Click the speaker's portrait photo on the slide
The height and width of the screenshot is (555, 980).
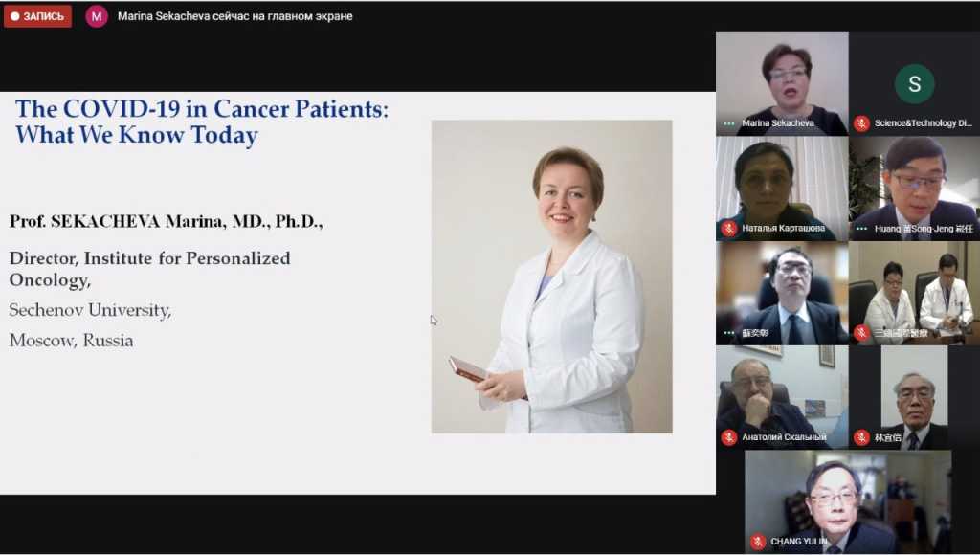coord(551,276)
